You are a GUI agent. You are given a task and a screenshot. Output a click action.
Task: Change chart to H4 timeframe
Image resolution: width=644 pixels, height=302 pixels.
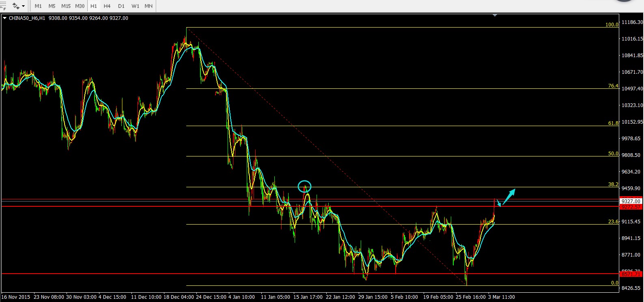click(107, 6)
